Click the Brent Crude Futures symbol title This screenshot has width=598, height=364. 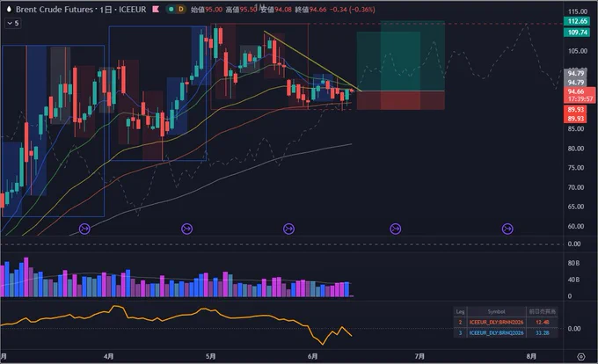coord(55,10)
